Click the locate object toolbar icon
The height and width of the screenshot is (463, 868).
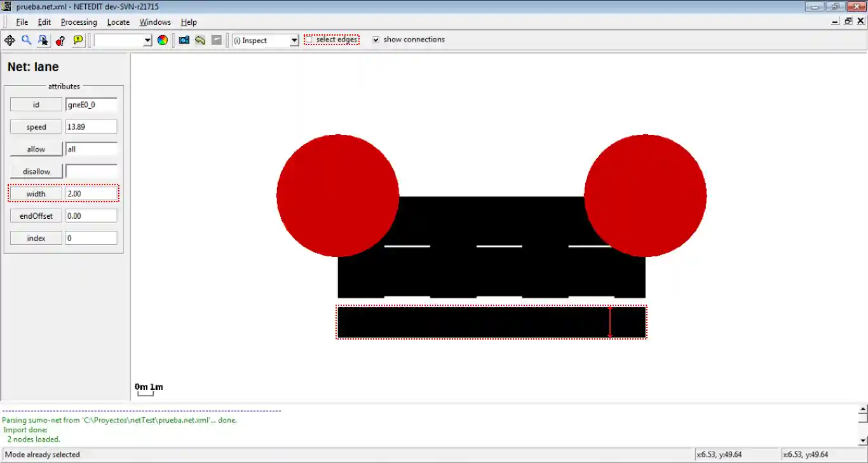click(x=43, y=40)
